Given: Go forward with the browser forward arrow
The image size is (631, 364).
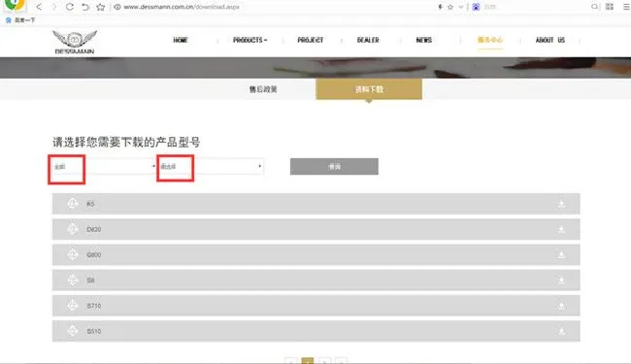Looking at the screenshot, I should [54, 7].
